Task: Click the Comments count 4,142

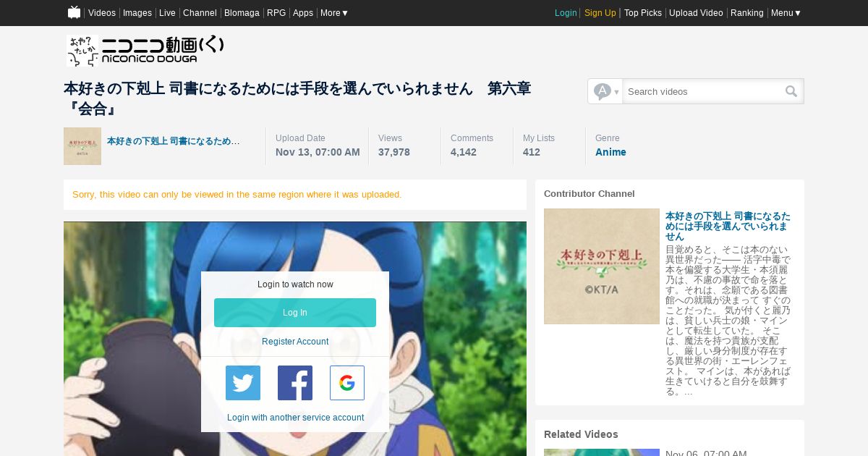Action: (464, 152)
